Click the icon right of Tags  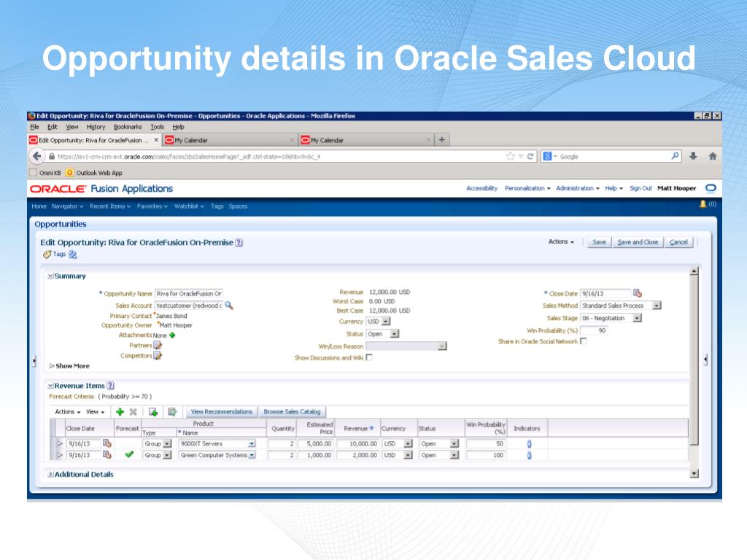coord(72,254)
